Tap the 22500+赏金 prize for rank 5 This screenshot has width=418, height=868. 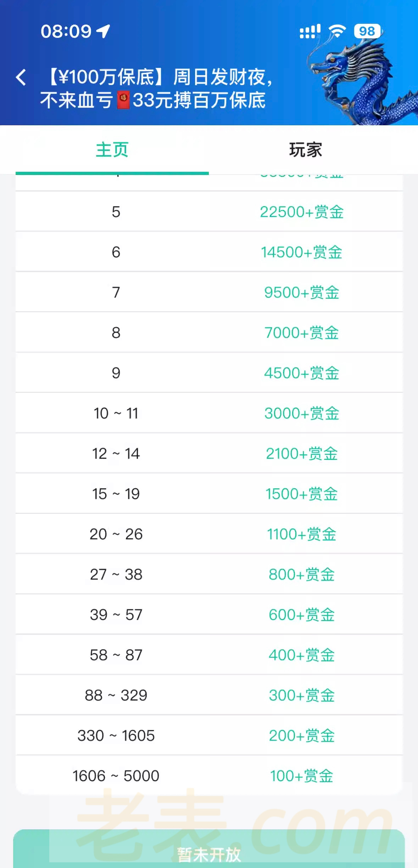[302, 212]
